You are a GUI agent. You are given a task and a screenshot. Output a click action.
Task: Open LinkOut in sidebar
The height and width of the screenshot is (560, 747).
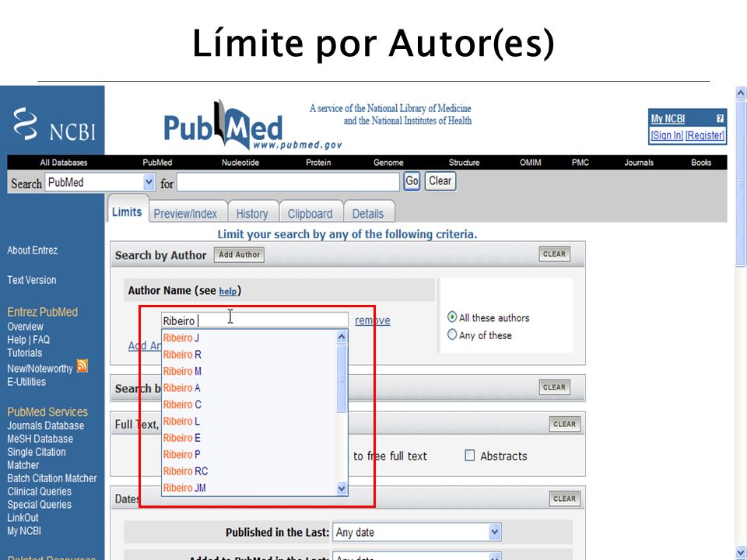point(23,518)
